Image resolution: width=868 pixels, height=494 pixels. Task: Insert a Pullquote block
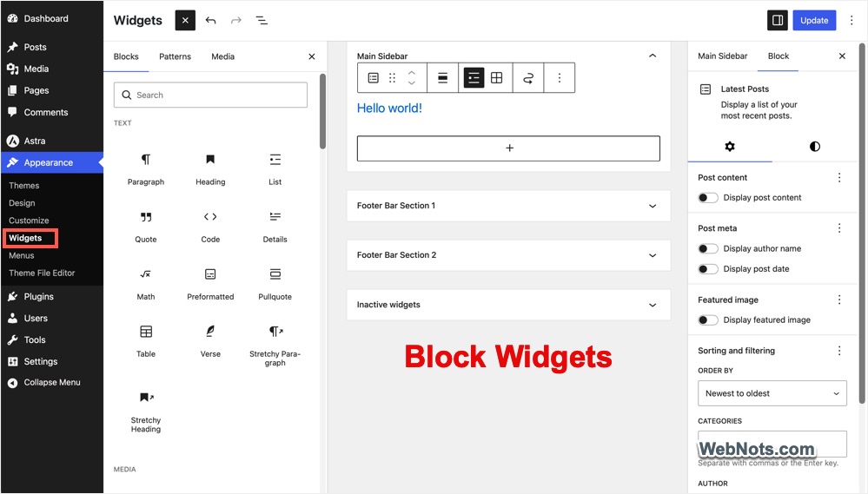[x=275, y=285]
